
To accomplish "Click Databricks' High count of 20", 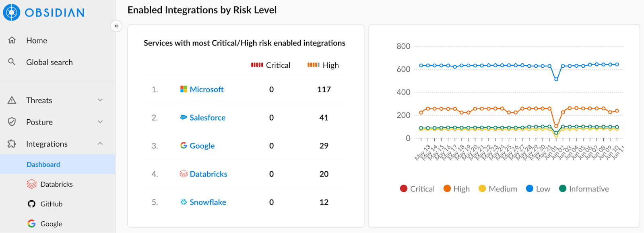I will click(324, 174).
